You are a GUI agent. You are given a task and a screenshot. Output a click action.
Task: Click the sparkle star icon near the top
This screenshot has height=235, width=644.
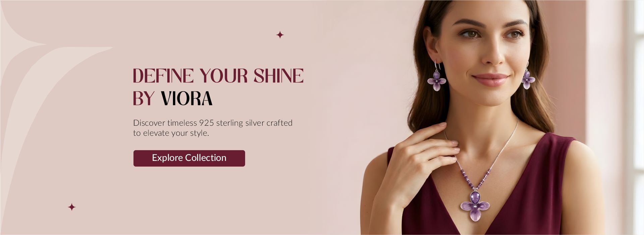click(280, 35)
